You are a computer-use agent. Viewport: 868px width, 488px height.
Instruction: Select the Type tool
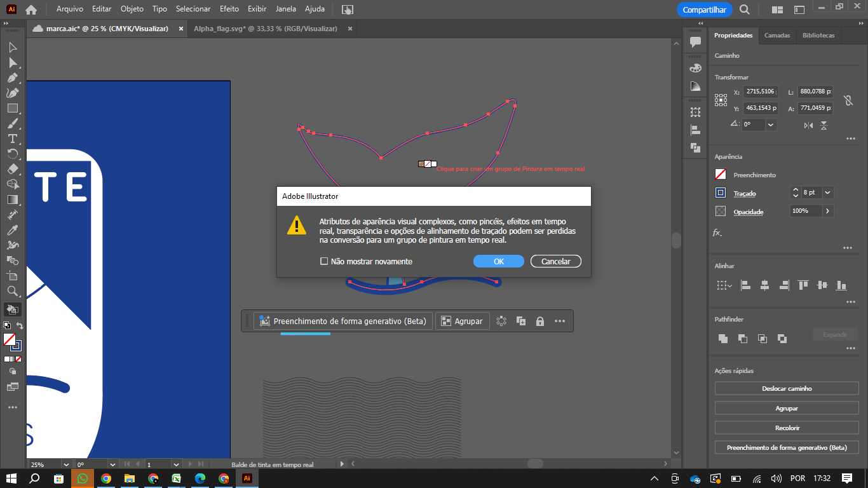(13, 139)
